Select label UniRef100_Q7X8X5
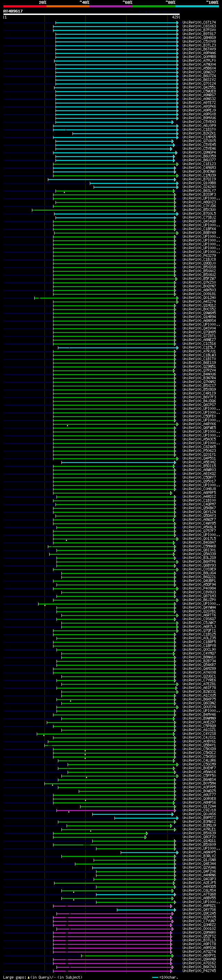Screen dimensions: 222x980 coord(199,141)
